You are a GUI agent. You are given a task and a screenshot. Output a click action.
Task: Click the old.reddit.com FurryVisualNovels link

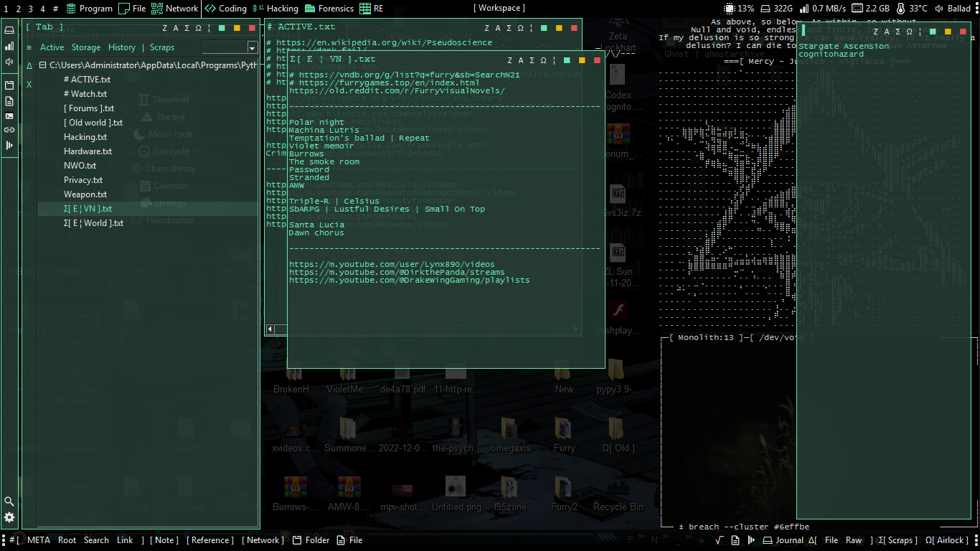click(397, 91)
